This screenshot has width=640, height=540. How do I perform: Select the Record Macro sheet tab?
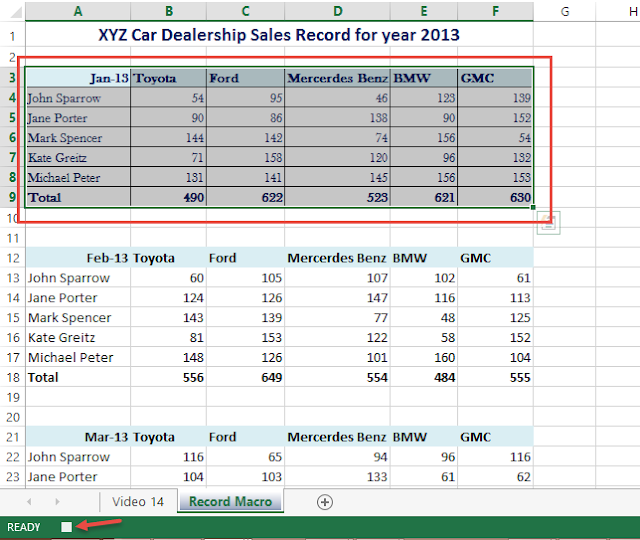pos(231,501)
